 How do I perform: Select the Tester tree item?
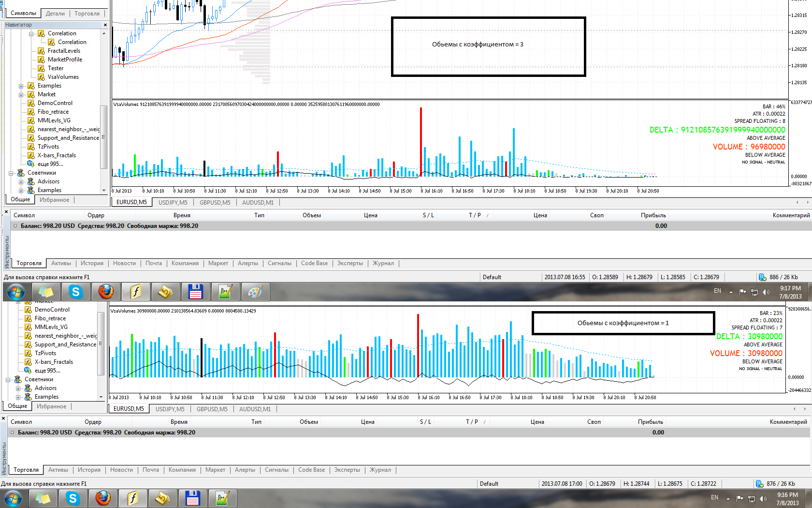click(56, 68)
